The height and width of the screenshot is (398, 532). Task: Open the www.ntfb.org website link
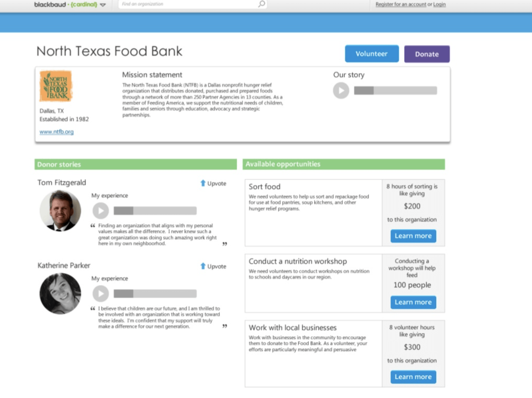click(x=56, y=132)
